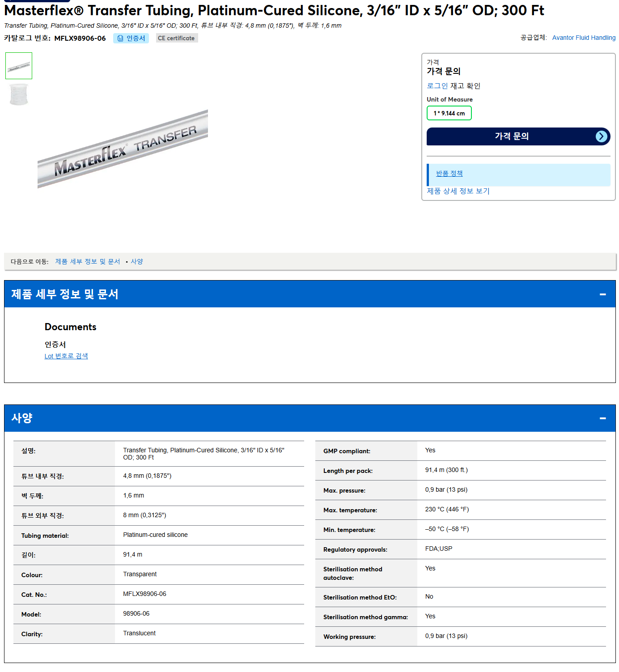Screen dimensions: 619x672
Task: Jump to 사양 anchor link
Action: coord(137,262)
